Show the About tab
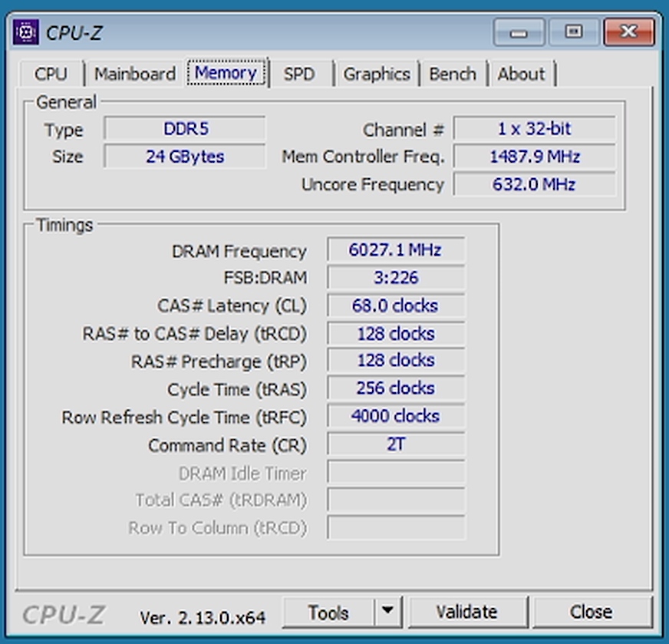669x644 pixels. (521, 74)
